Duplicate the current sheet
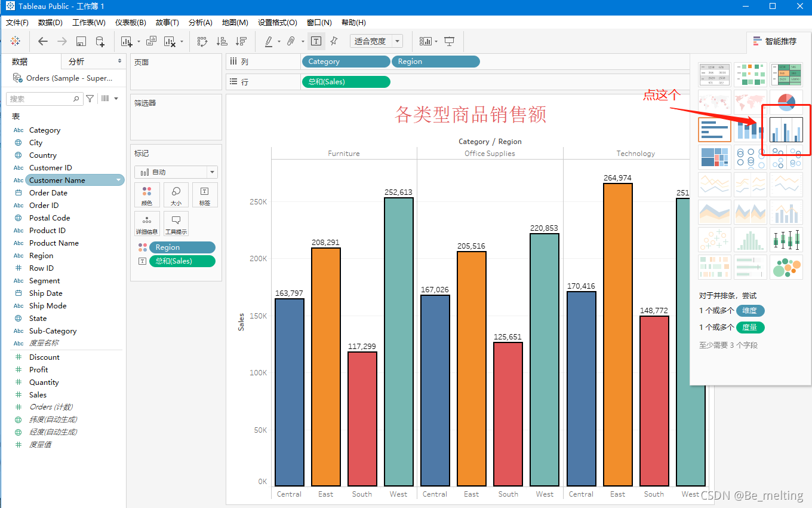 151,41
